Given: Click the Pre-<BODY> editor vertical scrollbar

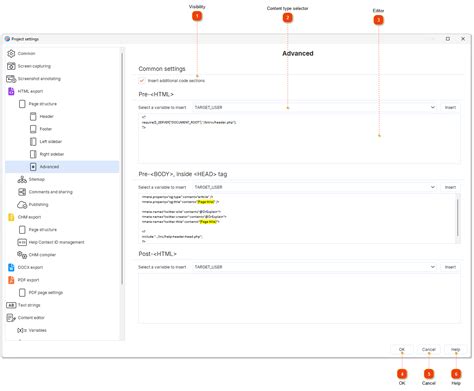Looking at the screenshot, I should [458, 217].
